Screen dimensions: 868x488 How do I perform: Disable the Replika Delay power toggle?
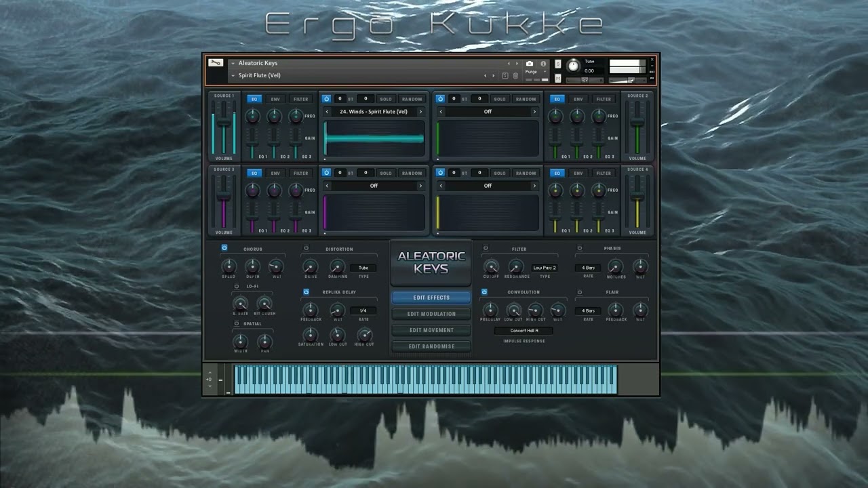306,292
